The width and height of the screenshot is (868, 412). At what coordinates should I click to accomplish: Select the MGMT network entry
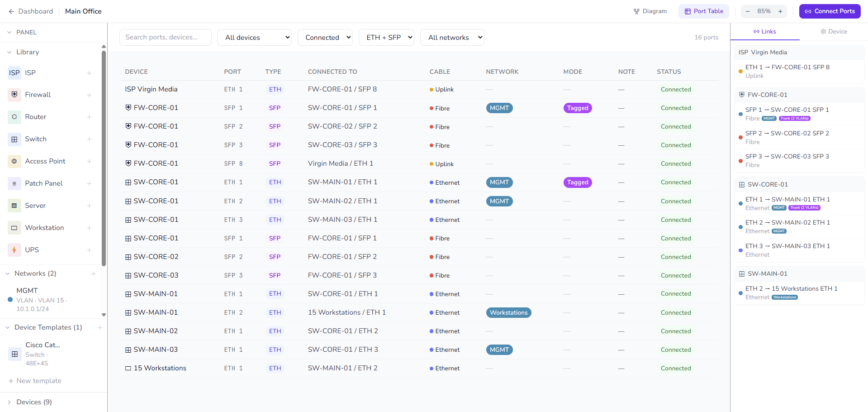[x=50, y=300]
